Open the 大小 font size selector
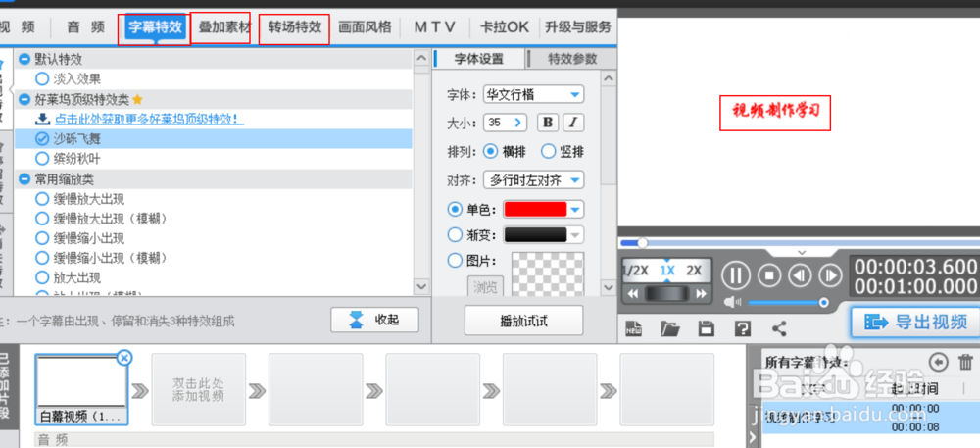The width and height of the screenshot is (980, 448). [505, 123]
